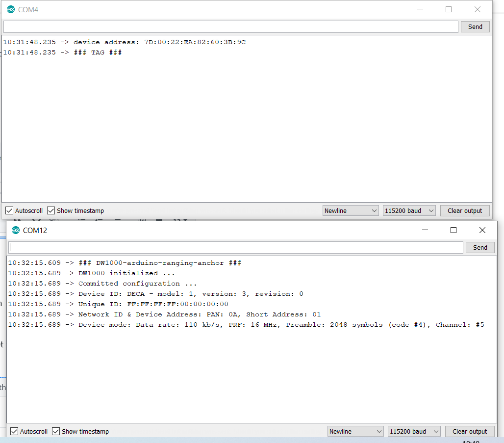Uncheck Show timestamp in the COM12 monitor
The width and height of the screenshot is (504, 443).
click(x=56, y=431)
